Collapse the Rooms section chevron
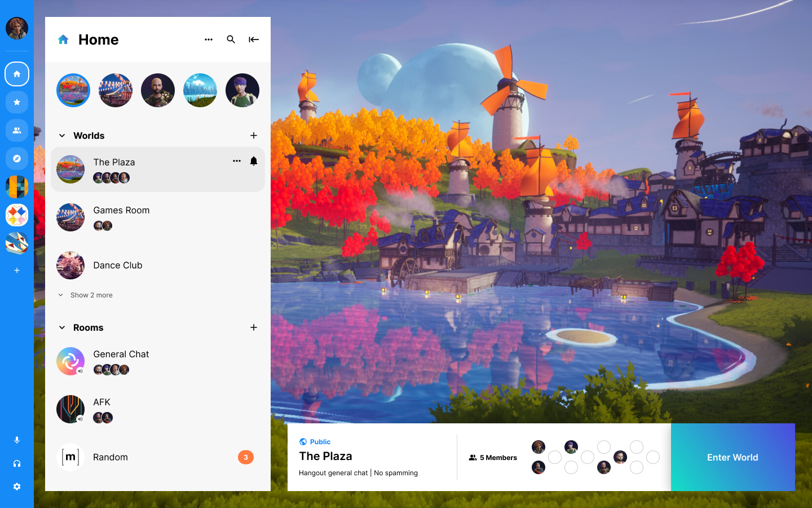Screen dimensions: 812x508 (x=62, y=327)
